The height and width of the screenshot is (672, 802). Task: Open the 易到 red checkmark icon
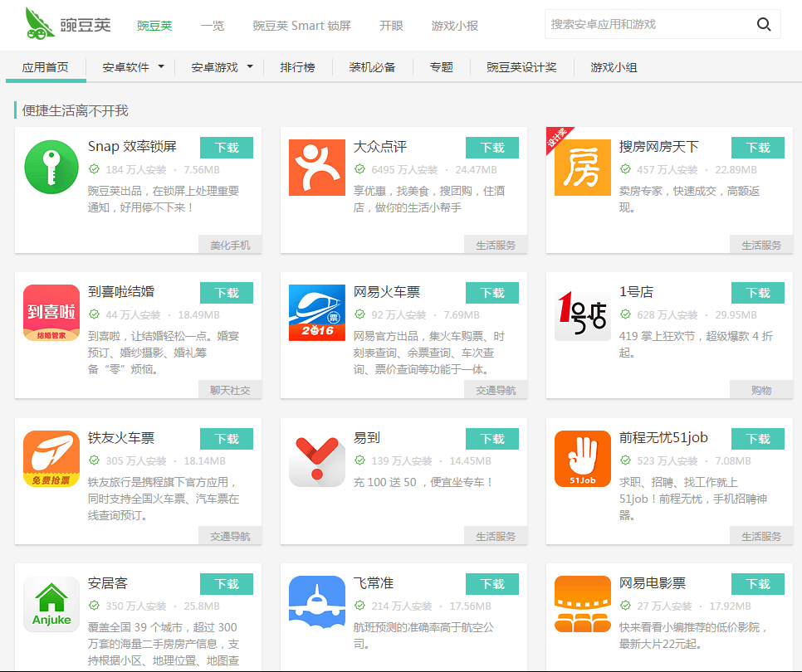click(317, 459)
